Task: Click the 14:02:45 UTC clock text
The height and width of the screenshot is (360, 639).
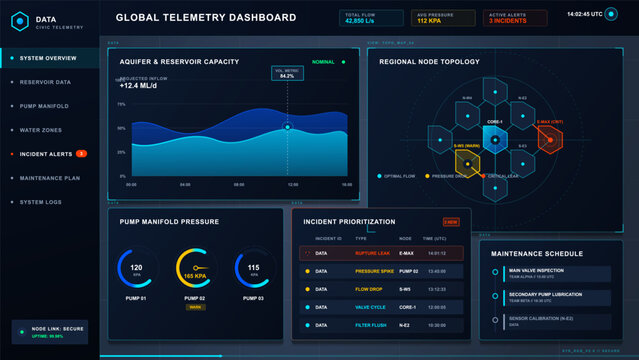Action: (584, 14)
